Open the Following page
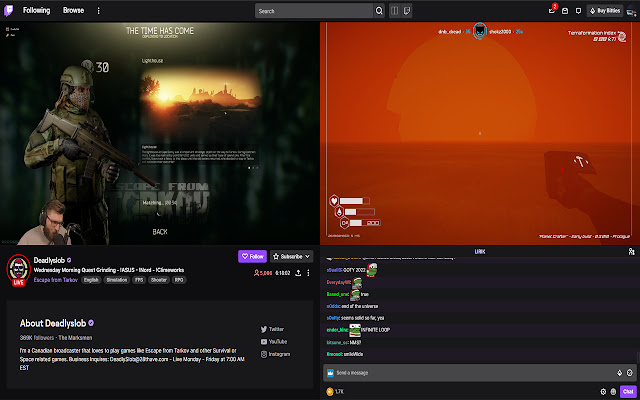This screenshot has width=640, height=400. [36, 11]
